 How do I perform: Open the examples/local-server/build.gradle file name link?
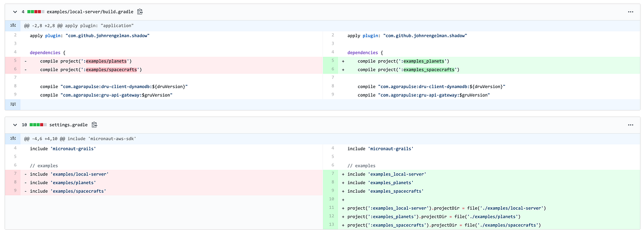pyautogui.click(x=90, y=11)
